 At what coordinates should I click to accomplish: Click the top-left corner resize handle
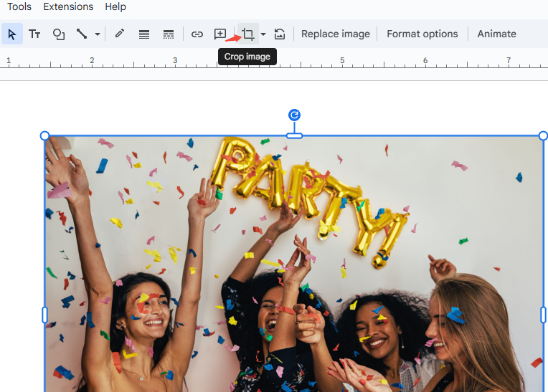pos(44,135)
